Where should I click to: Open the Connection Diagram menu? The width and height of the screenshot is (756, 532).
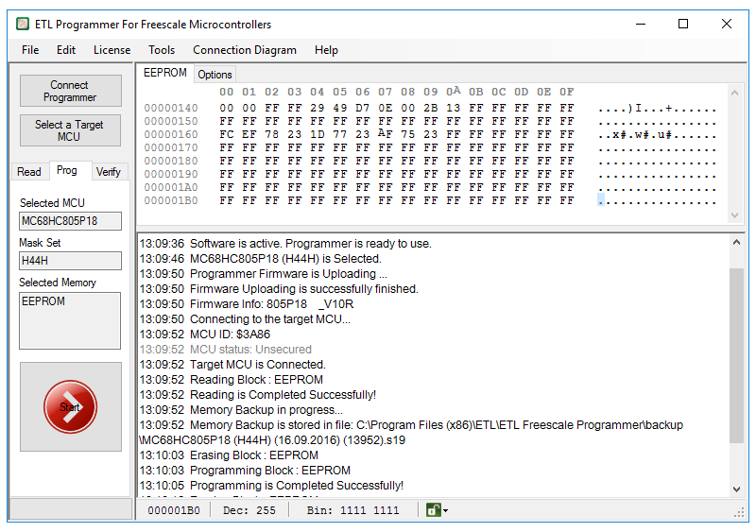(245, 50)
